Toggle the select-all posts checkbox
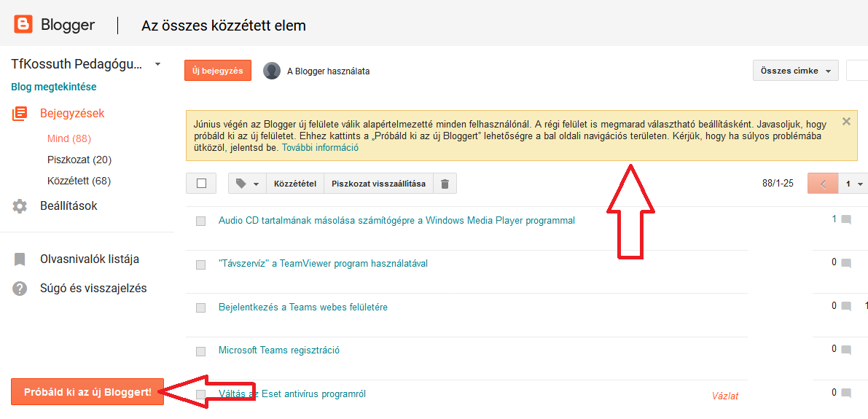The image size is (868, 419). 201,183
